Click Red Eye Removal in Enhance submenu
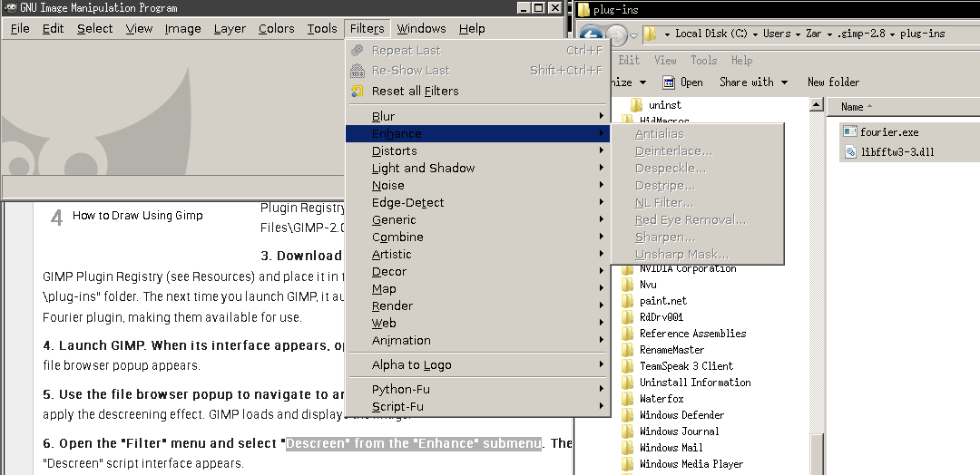The width and height of the screenshot is (980, 475). click(698, 219)
